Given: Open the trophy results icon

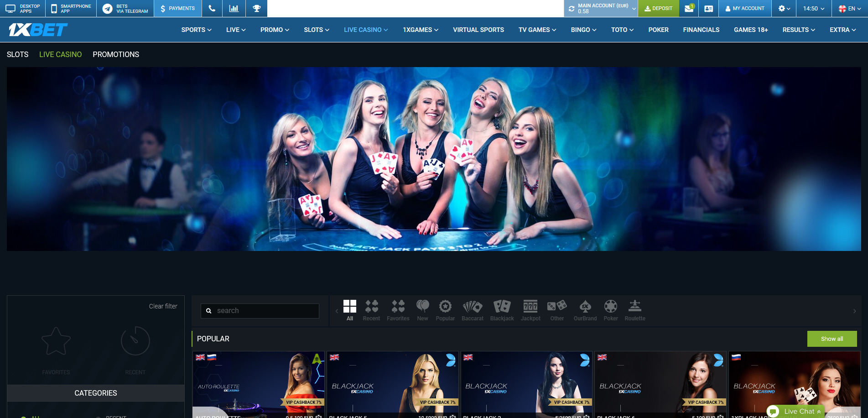Looking at the screenshot, I should [256, 8].
